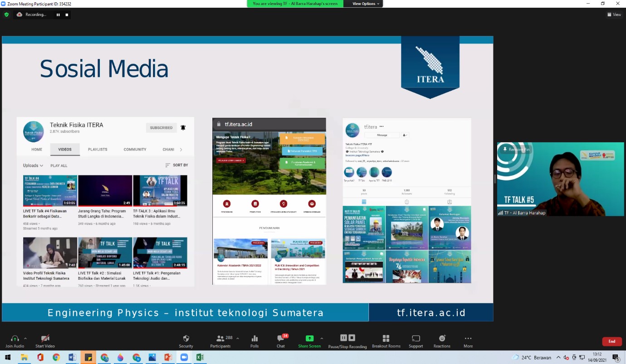Screen dimensions: 626x364
Task: Click Message button on tfitera Instagram profile
Action: [x=382, y=135]
